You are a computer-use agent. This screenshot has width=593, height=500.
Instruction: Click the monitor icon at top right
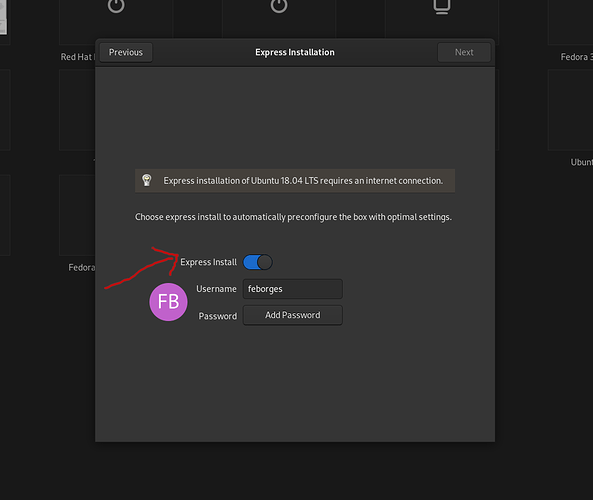tap(441, 6)
